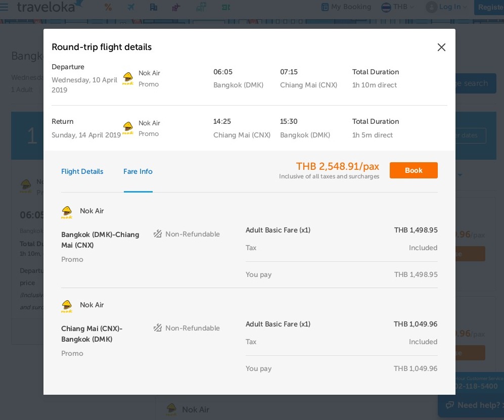This screenshot has height=420, width=504.
Task: Click the Register button in header
Action: [x=489, y=7]
